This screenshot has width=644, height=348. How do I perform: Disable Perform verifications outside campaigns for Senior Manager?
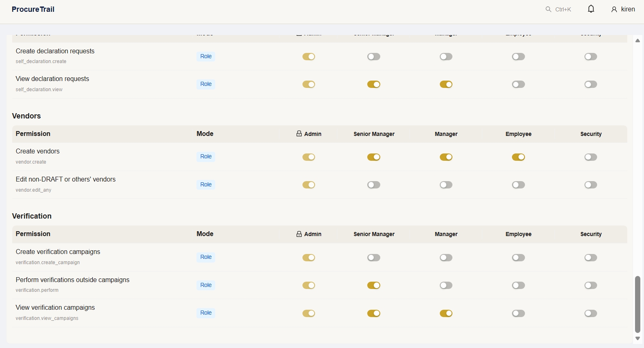tap(374, 285)
